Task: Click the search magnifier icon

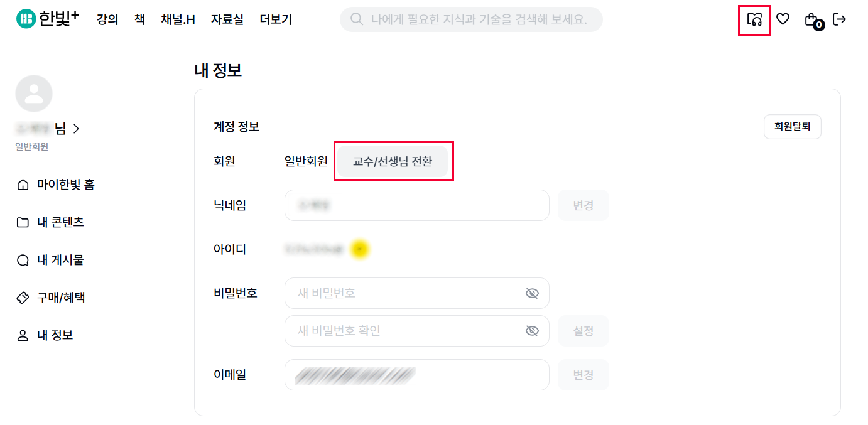Action: click(x=357, y=19)
